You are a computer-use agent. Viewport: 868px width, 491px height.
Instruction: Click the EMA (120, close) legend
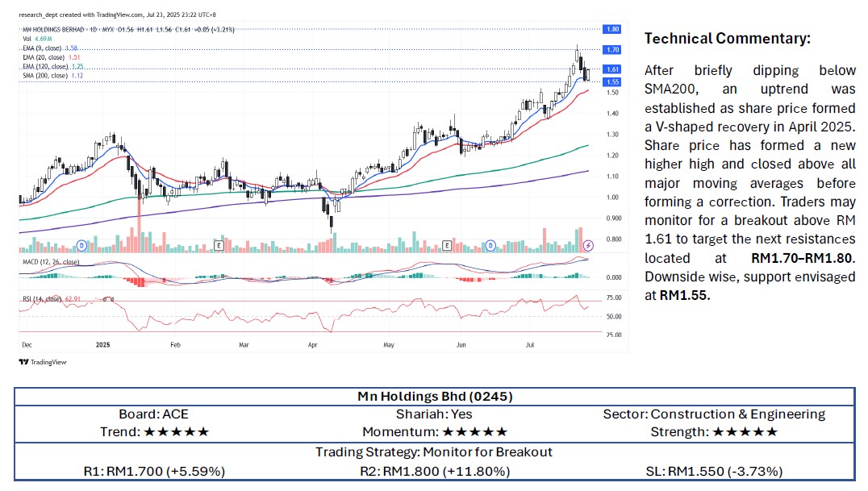click(52, 66)
